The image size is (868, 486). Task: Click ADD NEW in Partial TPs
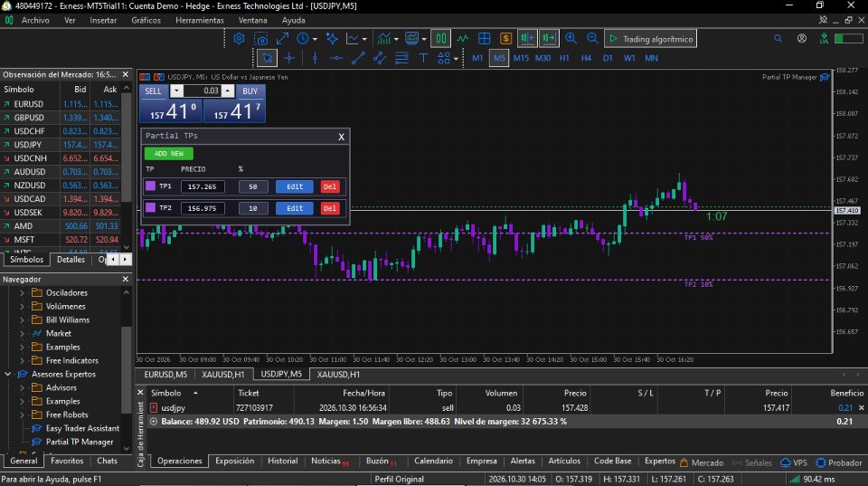[x=169, y=154]
